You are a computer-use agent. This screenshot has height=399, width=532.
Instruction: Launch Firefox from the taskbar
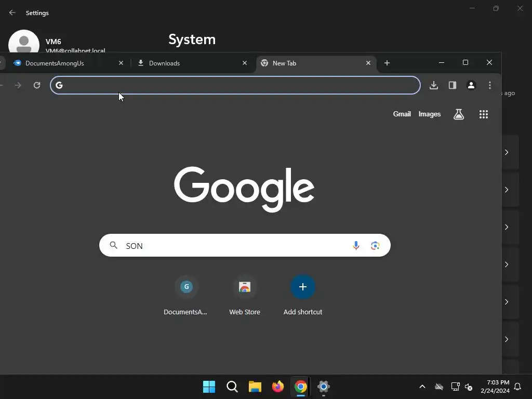point(278,387)
